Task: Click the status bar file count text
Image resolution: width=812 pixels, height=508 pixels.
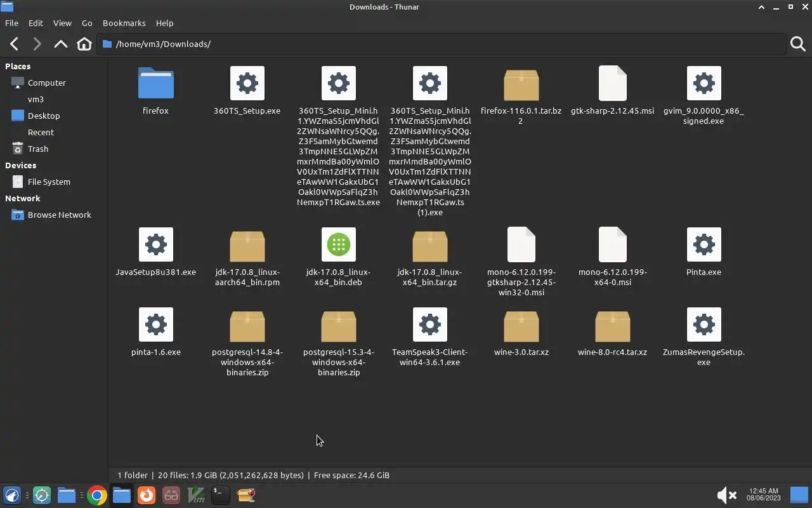Action: tap(253, 475)
